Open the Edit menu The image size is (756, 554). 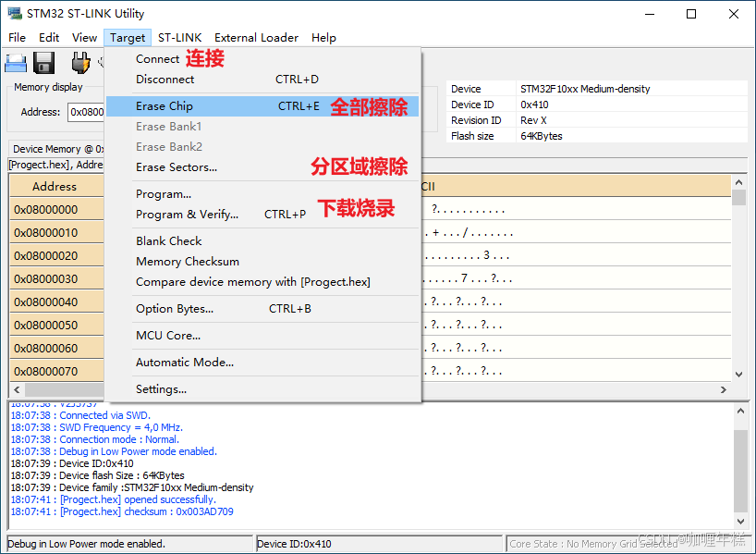49,38
